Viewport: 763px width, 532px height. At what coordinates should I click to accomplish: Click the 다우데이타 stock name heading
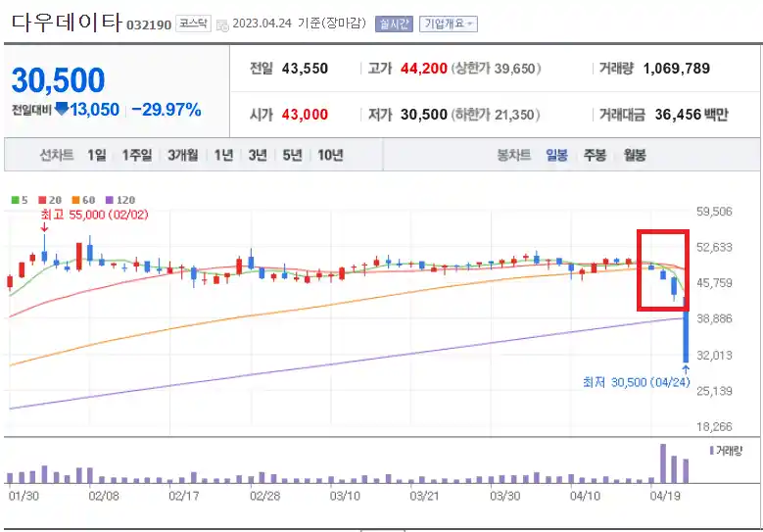tap(67, 22)
